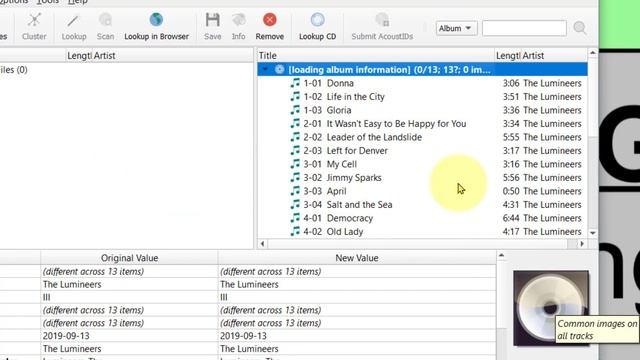This screenshot has width=640, height=360.
Task: Click the Title column header in right pane
Action: click(376, 56)
